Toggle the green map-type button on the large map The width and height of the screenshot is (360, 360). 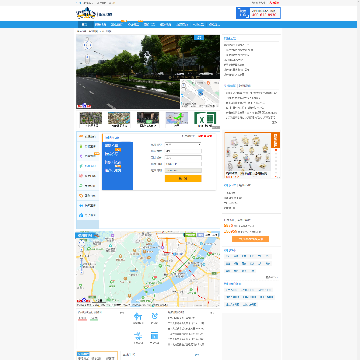click(190, 235)
